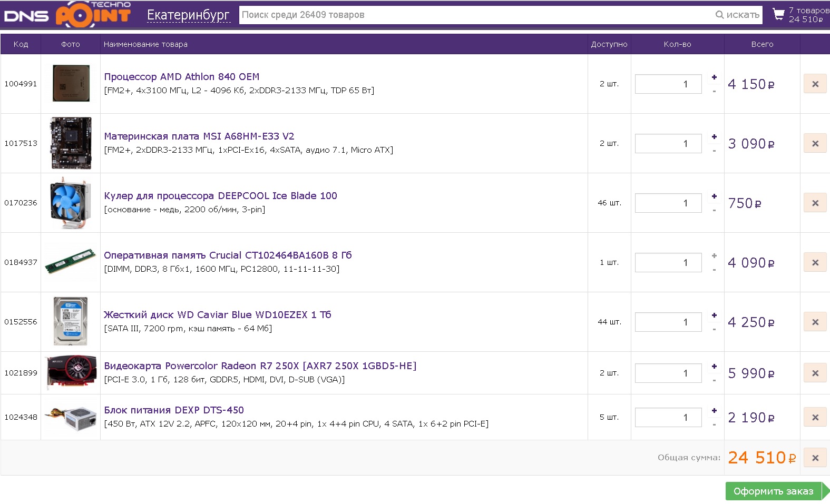Remove Crucial 8 GB memory from cart

pyautogui.click(x=815, y=262)
